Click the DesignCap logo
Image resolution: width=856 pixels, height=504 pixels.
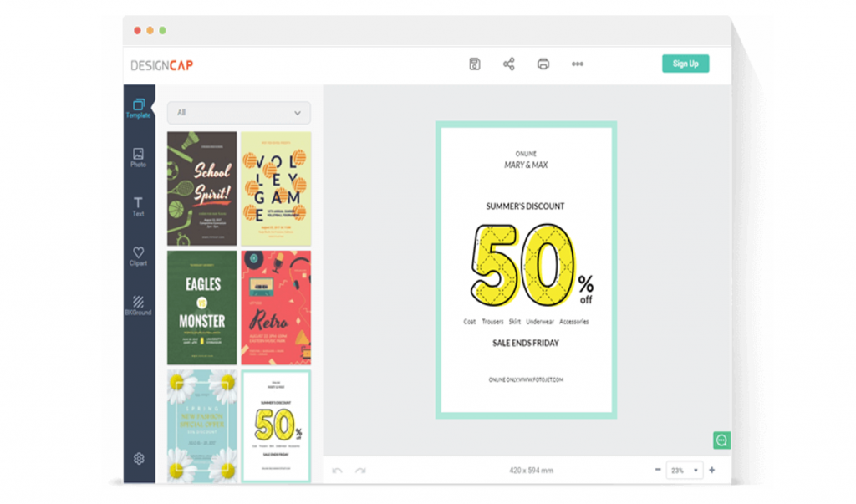tap(162, 65)
